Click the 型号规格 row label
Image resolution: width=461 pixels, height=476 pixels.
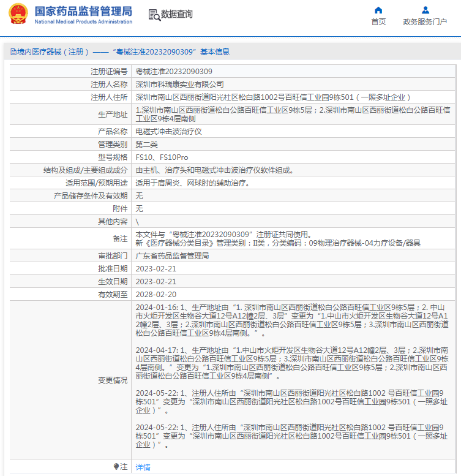(x=113, y=157)
